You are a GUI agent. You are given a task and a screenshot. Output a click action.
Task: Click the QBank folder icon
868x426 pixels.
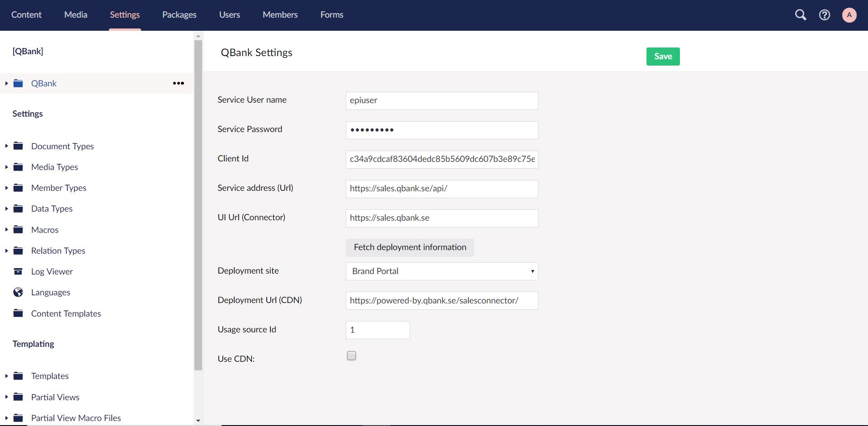tap(18, 83)
